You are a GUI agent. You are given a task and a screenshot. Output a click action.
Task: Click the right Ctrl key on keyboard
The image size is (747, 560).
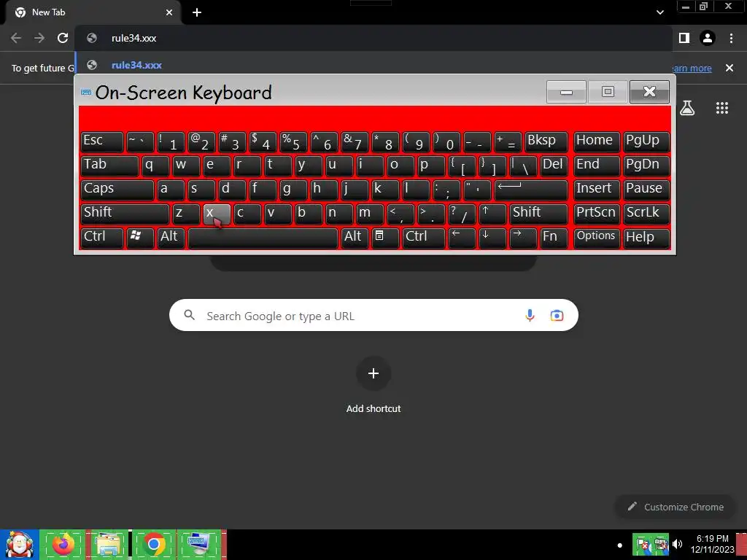point(424,238)
